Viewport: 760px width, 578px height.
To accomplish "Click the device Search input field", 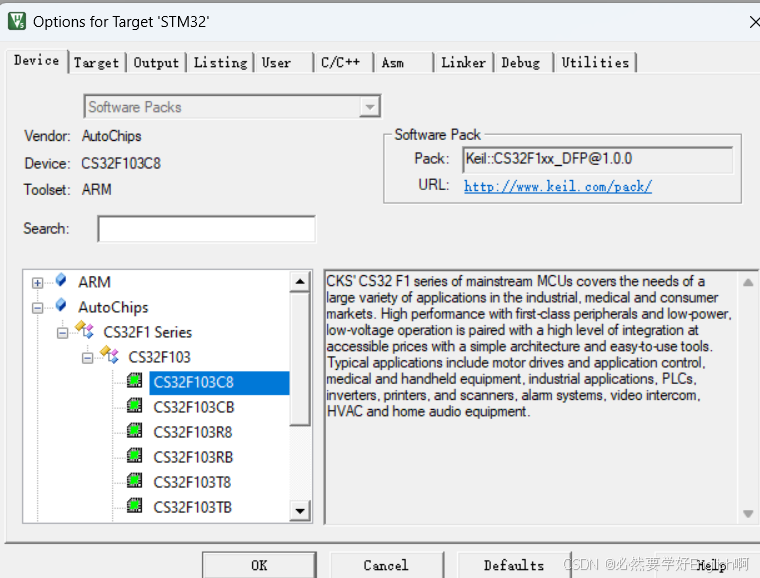I will point(206,229).
